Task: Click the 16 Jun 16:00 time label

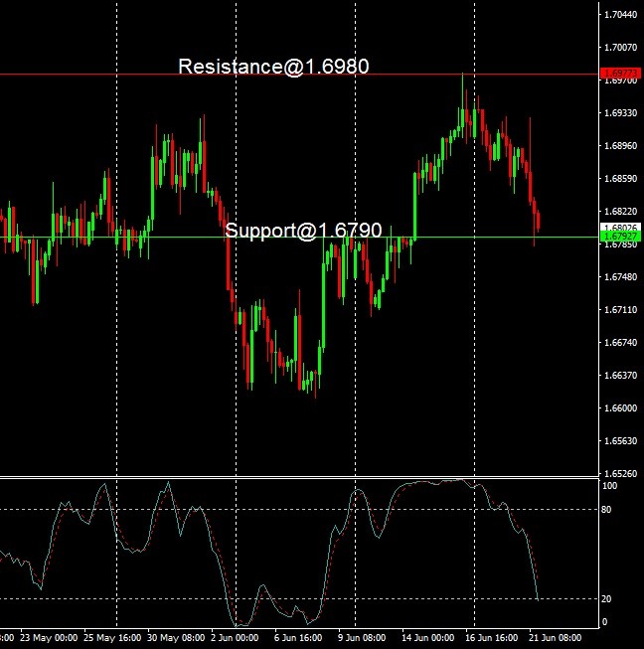Action: coord(491,637)
